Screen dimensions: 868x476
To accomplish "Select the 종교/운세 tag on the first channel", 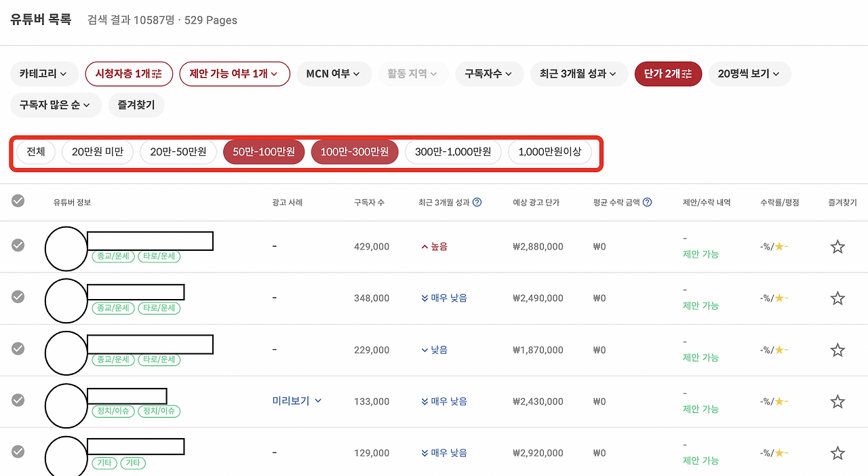I will pos(113,256).
